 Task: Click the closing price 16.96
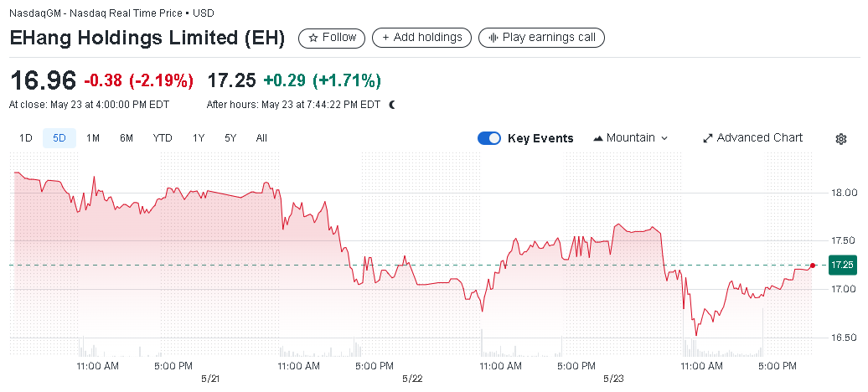click(x=43, y=81)
